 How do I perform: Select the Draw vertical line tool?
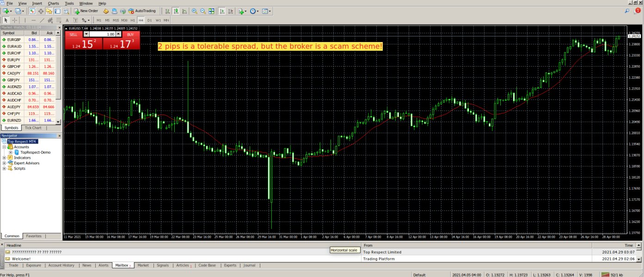[x=25, y=20]
